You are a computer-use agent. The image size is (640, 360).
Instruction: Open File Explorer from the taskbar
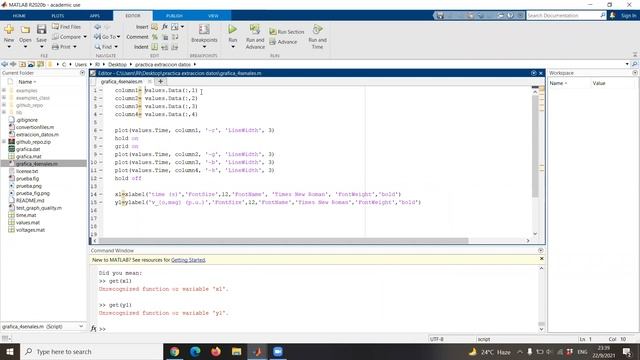[236, 351]
